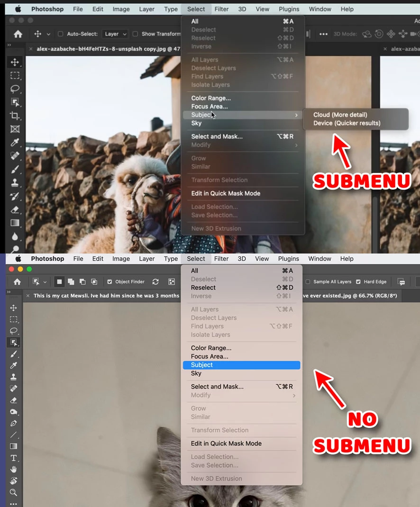This screenshot has height=507, width=420.
Task: Select the Zoom tool in cat photo window
Action: pyautogui.click(x=14, y=492)
